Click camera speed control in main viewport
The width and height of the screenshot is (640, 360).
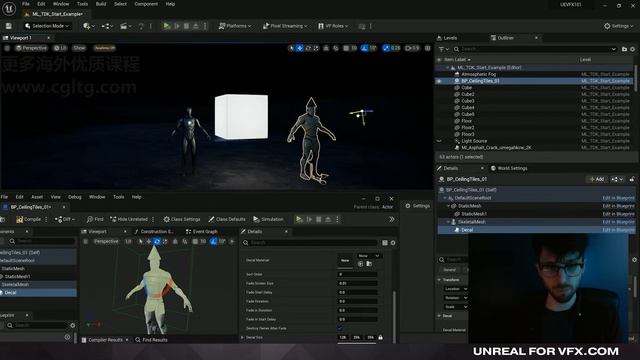pyautogui.click(x=412, y=48)
